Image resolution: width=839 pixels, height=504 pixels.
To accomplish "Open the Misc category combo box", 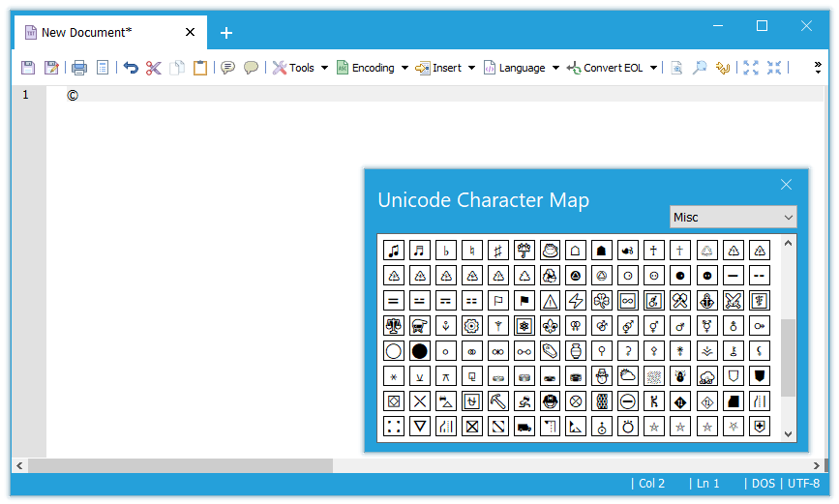I will 733,217.
